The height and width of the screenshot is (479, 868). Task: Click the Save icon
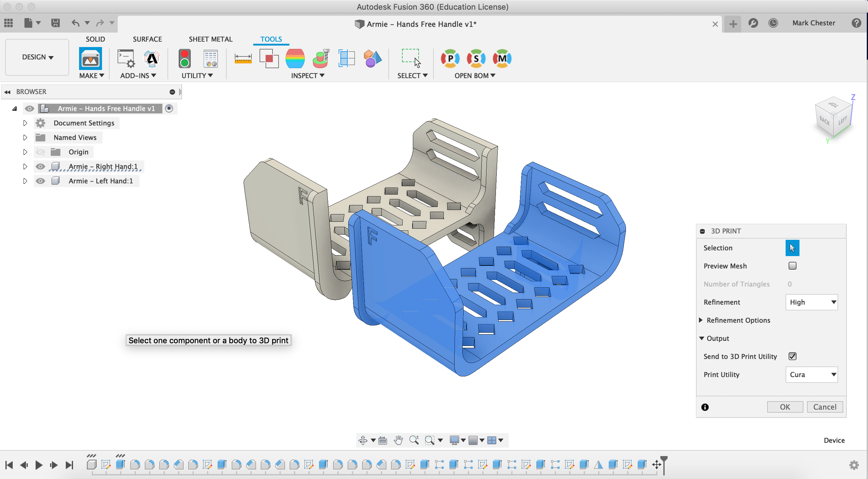55,23
